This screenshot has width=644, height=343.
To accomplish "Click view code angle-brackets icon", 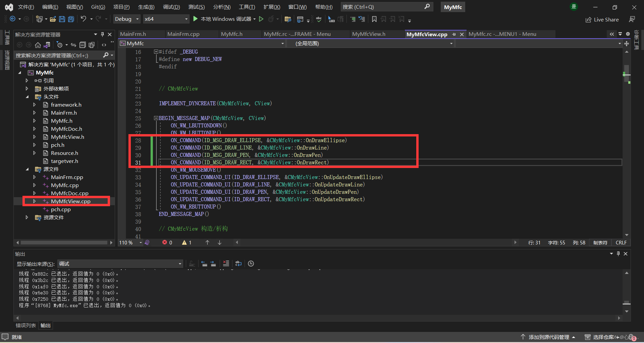I will [104, 45].
